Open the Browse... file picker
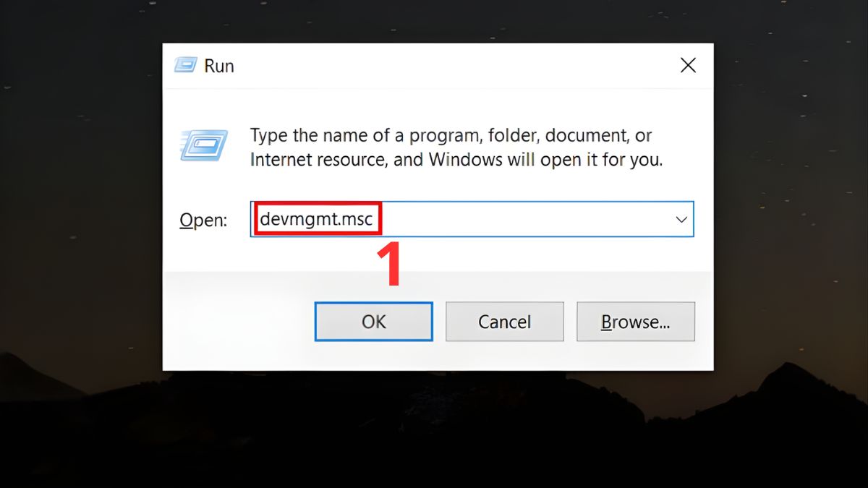The image size is (868, 488). [x=635, y=322]
